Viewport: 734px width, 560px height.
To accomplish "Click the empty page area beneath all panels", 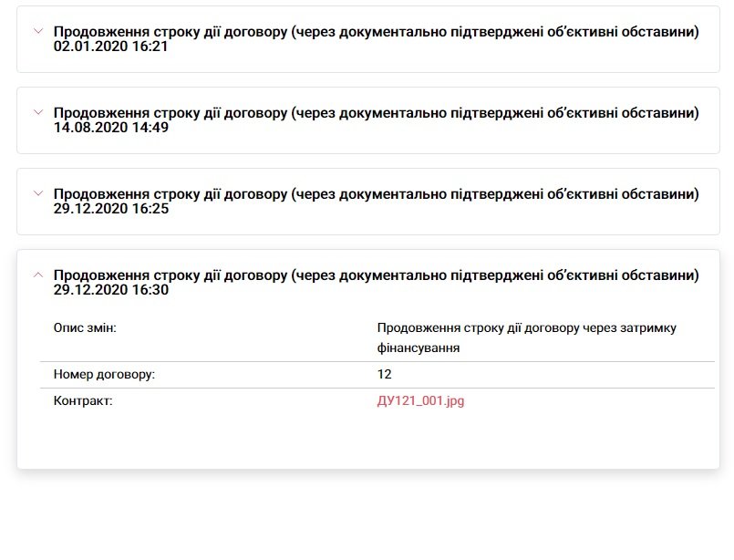I will [x=365, y=515].
